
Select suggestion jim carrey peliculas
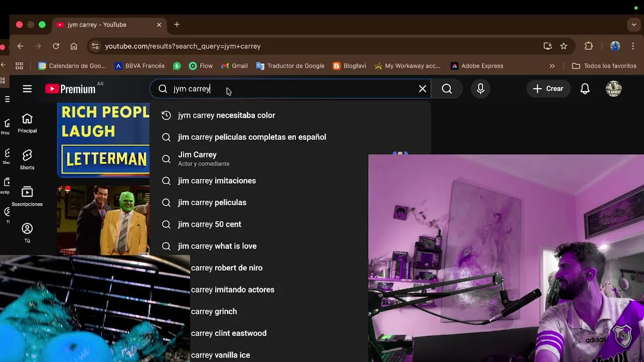259,203
